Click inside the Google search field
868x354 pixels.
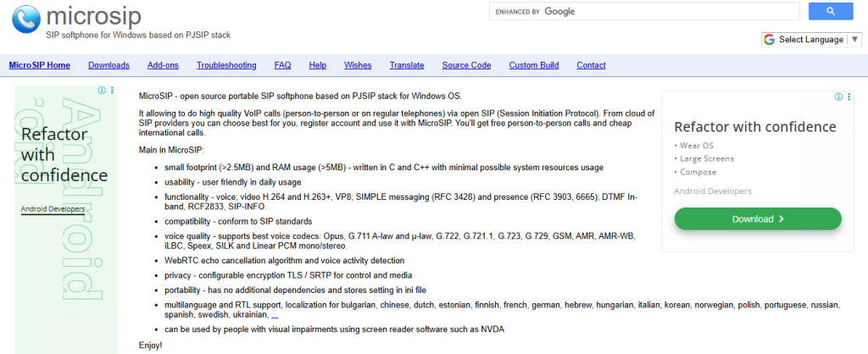tap(644, 12)
